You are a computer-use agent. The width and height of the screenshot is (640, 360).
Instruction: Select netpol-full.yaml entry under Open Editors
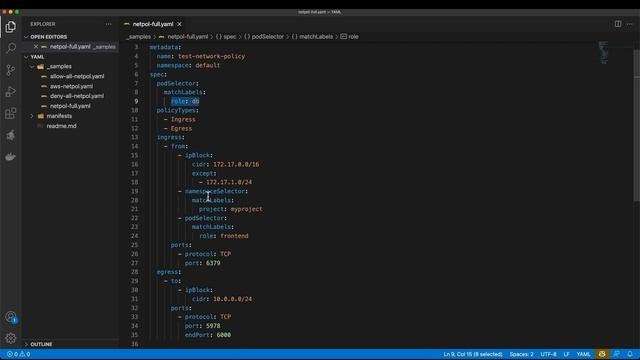tap(70, 47)
